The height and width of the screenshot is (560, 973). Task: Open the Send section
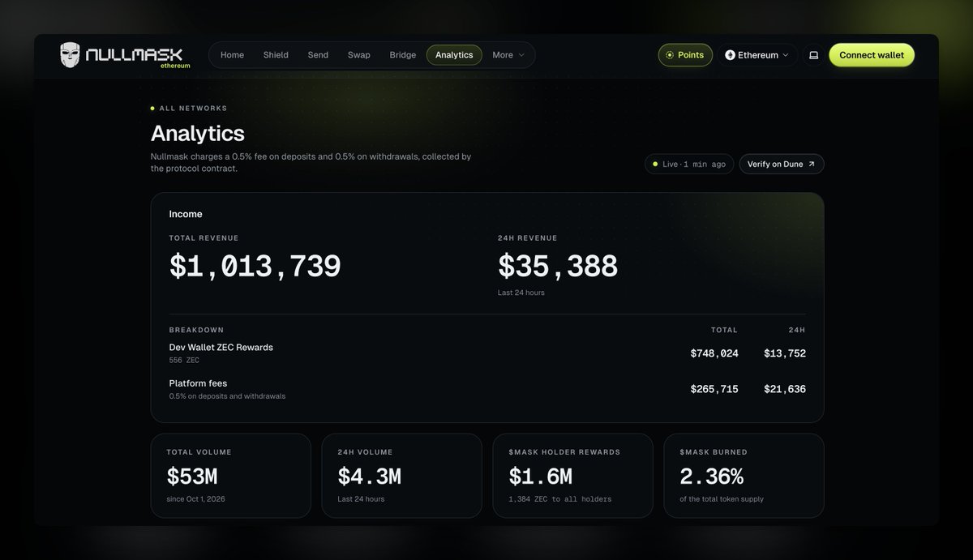coord(318,55)
